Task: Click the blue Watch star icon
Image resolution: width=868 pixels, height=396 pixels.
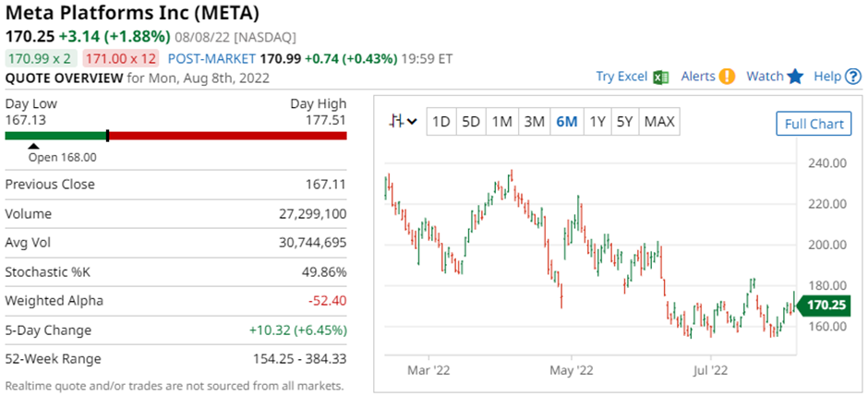Action: (795, 77)
